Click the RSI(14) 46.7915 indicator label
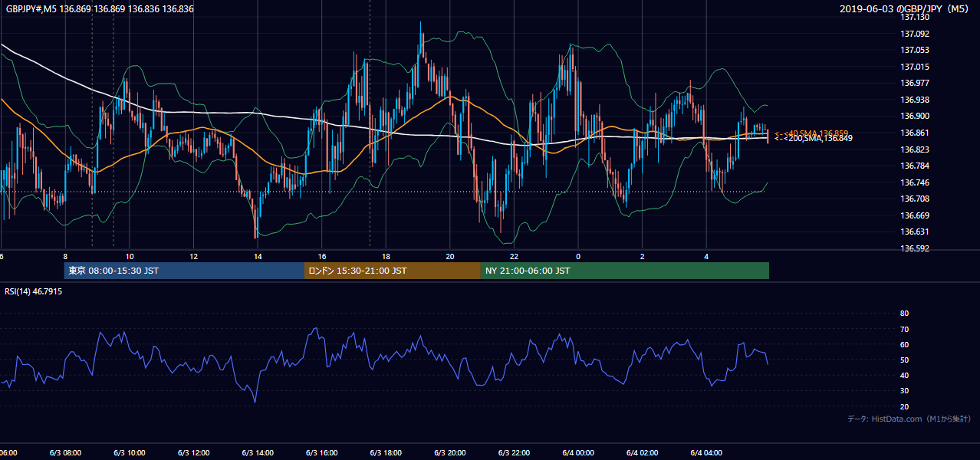The width and height of the screenshot is (980, 460). tap(34, 291)
